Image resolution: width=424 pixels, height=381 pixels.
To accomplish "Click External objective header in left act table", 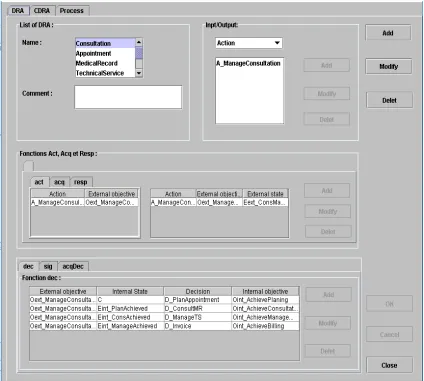I will tap(111, 194).
